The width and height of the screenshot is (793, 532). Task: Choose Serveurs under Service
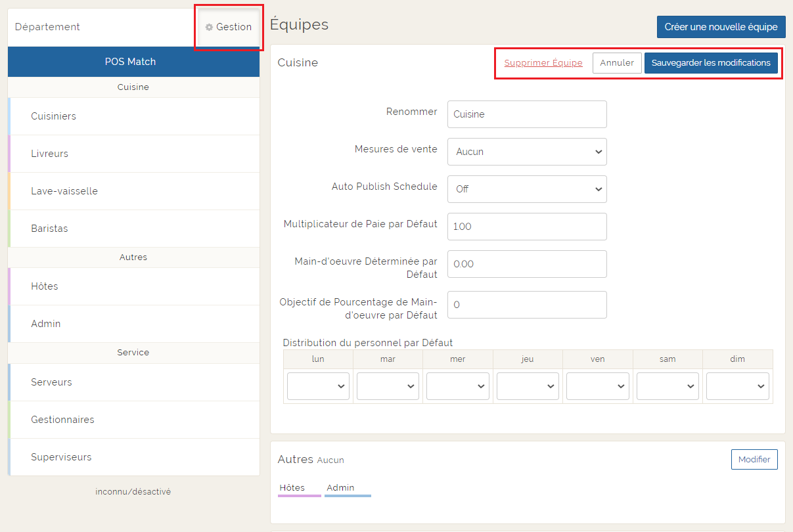[52, 382]
